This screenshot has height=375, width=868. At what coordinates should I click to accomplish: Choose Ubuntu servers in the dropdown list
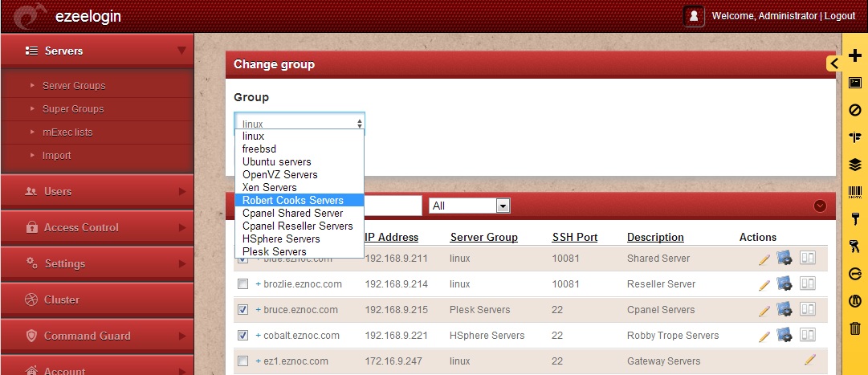click(300, 161)
